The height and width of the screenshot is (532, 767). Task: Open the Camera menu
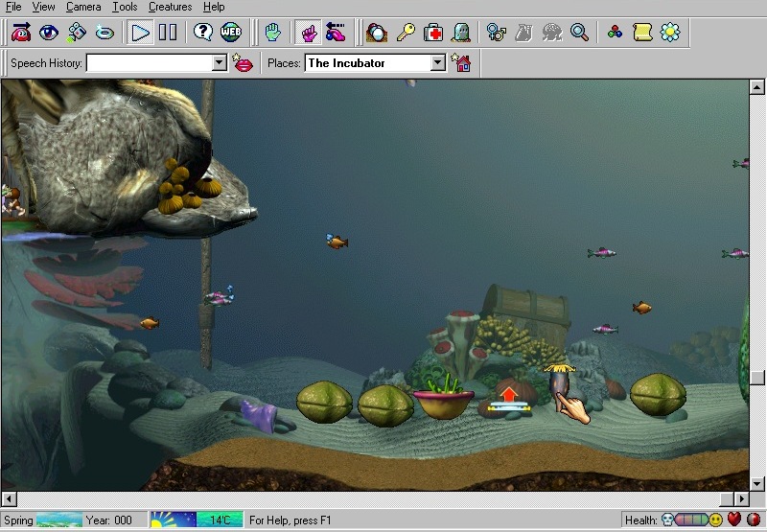coord(83,7)
